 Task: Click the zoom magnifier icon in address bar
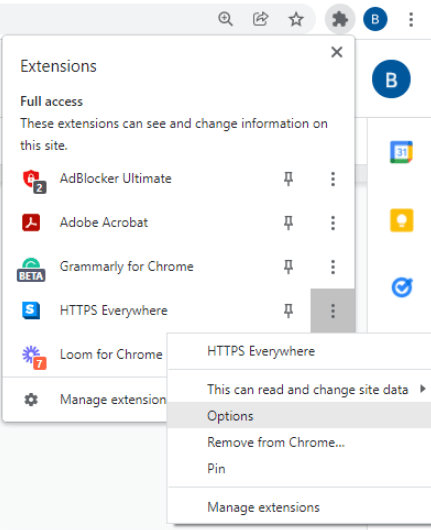pos(225,19)
